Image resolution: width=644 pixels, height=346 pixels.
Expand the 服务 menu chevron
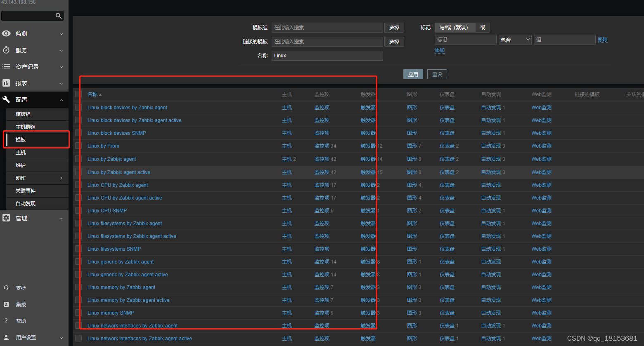(x=62, y=51)
